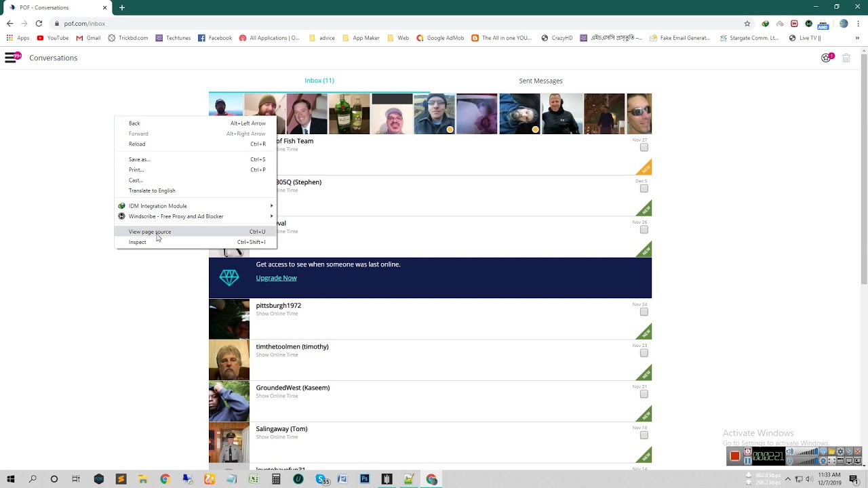Image resolution: width=868 pixels, height=488 pixels.
Task: Click Windows Start button
Action: click(11, 479)
